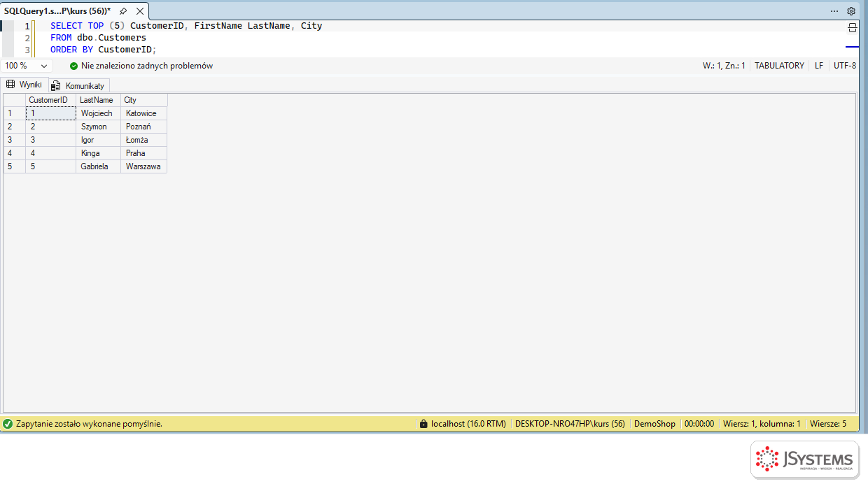The height and width of the screenshot is (484, 868).
Task: Click the CustomerID column header
Action: tap(50, 100)
